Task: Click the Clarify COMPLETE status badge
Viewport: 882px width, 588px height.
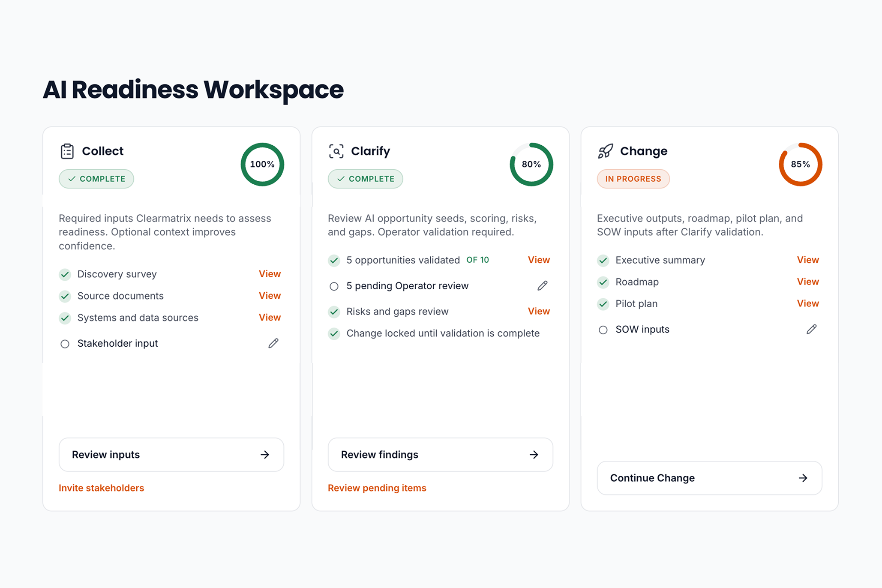Action: 366,179
